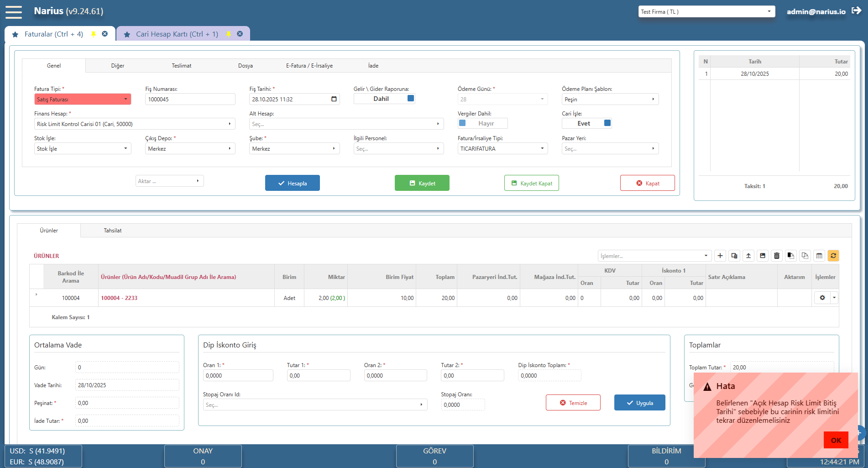The image size is (868, 468).
Task: Close the Cari Hesap Kartı tab
Action: coord(240,34)
